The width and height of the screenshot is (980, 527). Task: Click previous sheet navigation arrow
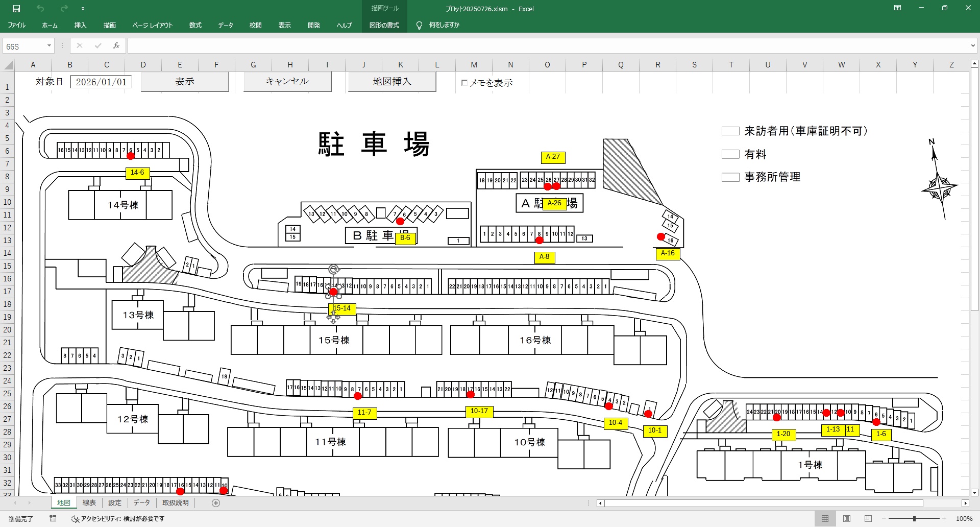[14, 503]
